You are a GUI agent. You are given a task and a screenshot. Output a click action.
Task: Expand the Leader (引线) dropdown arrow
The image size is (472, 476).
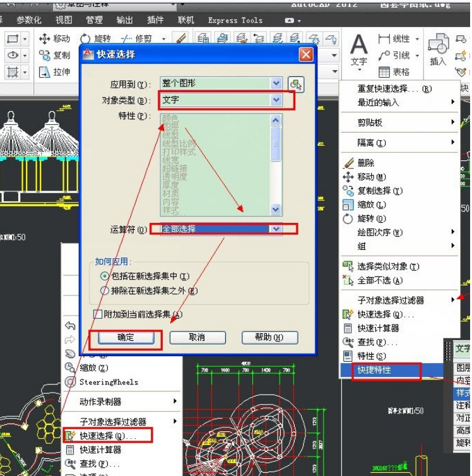pyautogui.click(x=417, y=56)
